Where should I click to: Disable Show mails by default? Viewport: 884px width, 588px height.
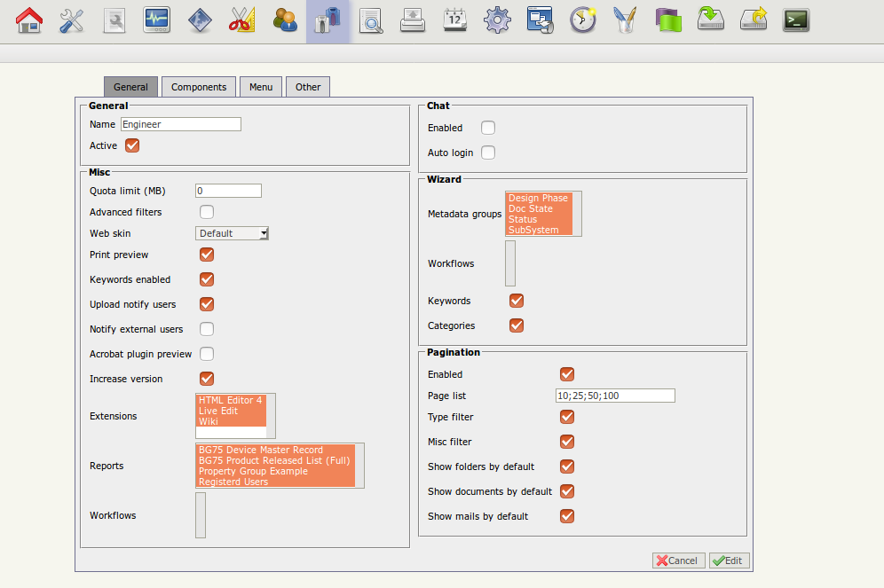[567, 516]
